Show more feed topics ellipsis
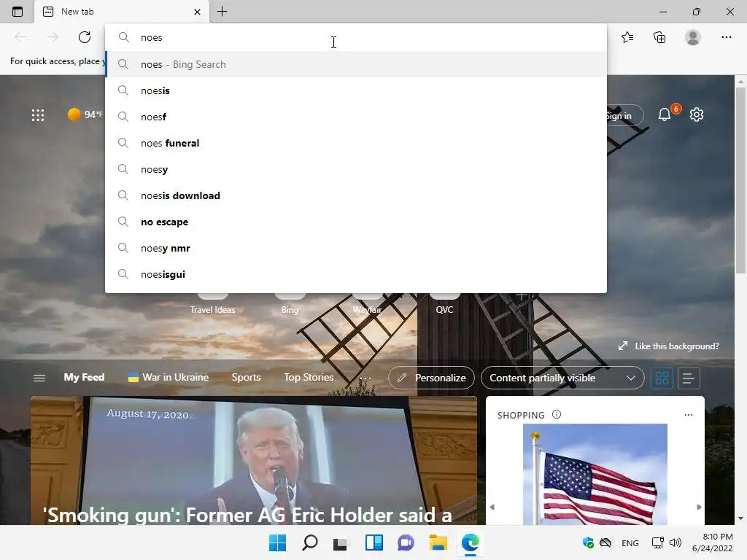The width and height of the screenshot is (747, 560). click(365, 378)
